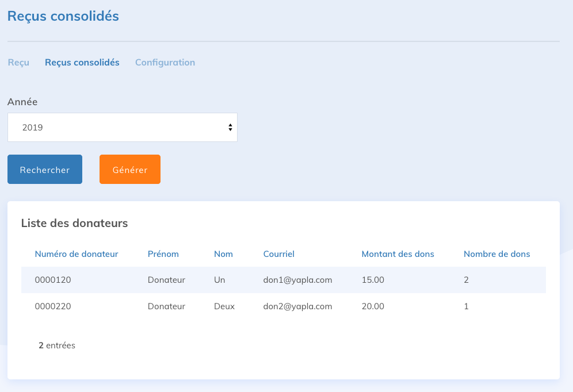The height and width of the screenshot is (392, 573).
Task: Open the Année dropdown showing 2019
Action: click(x=122, y=128)
